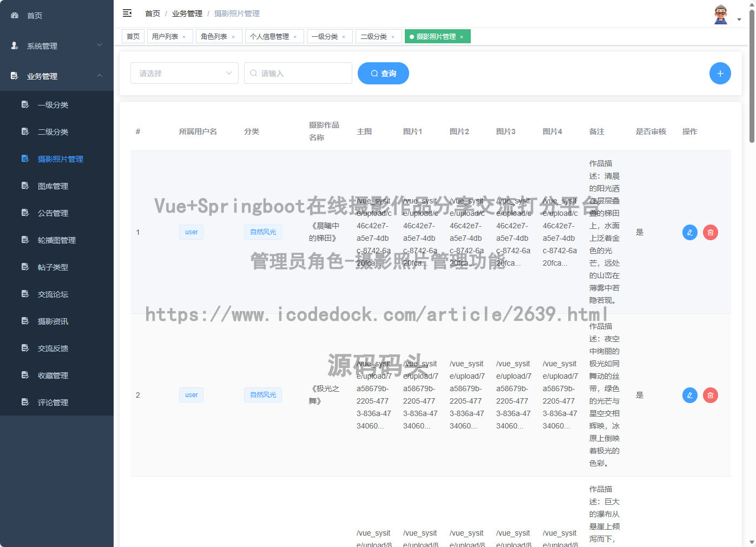The width and height of the screenshot is (756, 547).
Task: Open add form via blue plus icon
Action: (720, 73)
